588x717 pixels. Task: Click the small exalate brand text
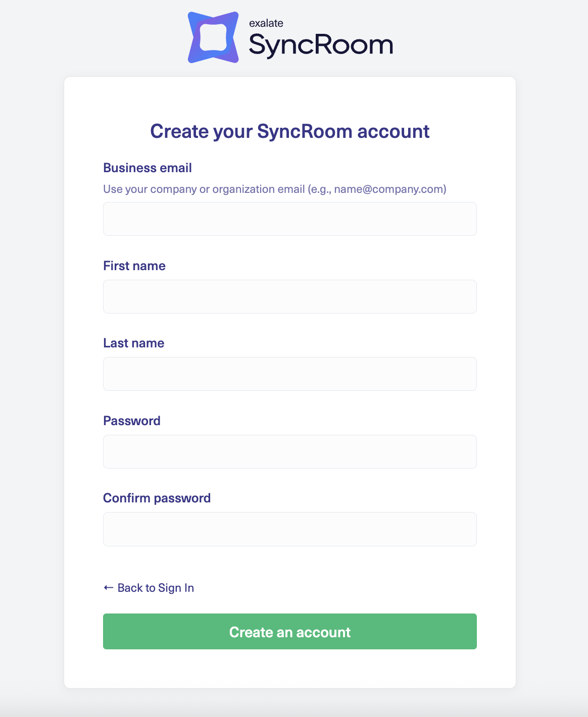266,23
